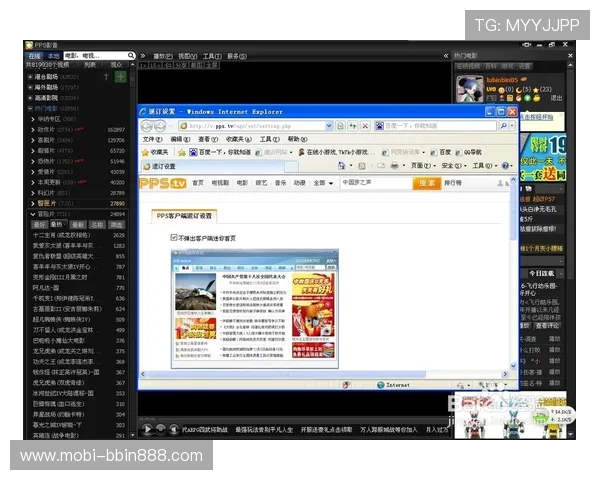Open the PPS 视图 menu
Viewport: 600px width, 480px height.
tap(188, 56)
